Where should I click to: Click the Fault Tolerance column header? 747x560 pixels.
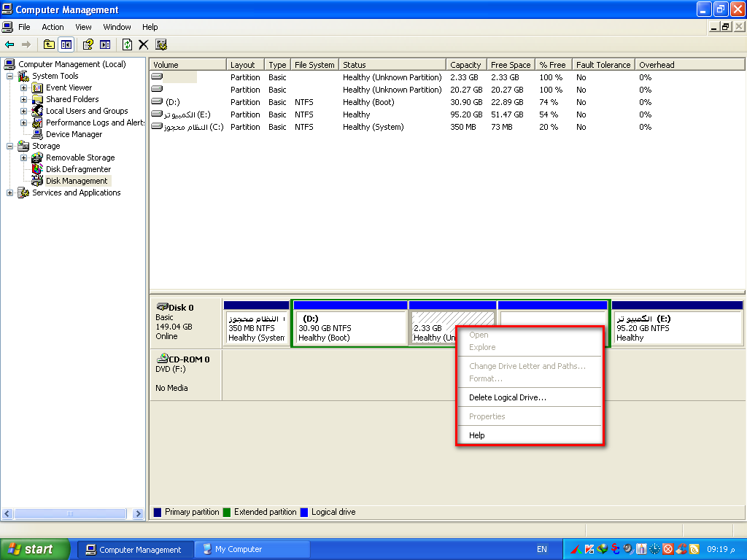coord(603,65)
